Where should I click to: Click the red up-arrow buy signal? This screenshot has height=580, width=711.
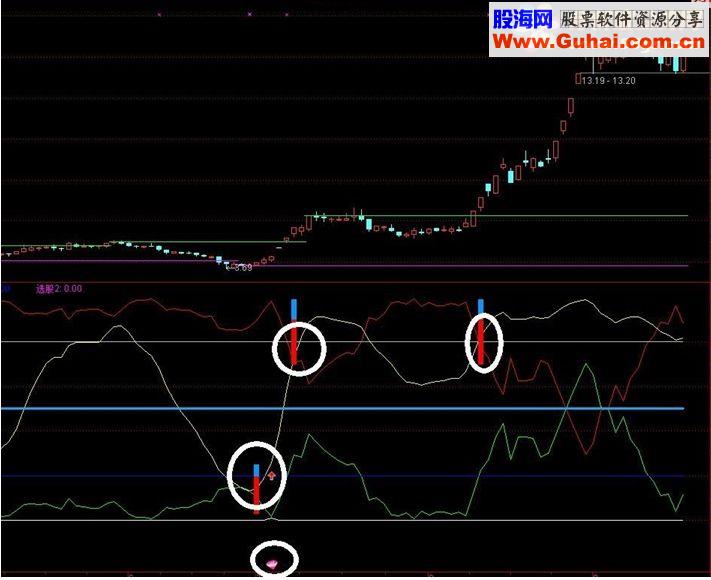(271, 476)
